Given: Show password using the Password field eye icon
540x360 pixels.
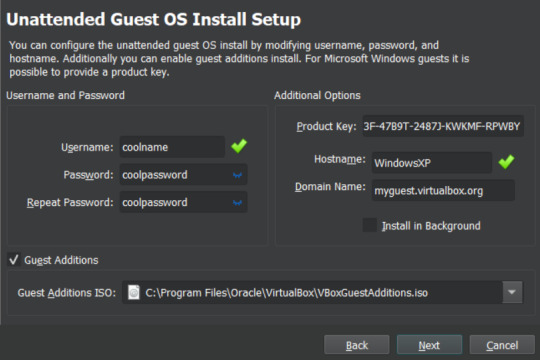Looking at the screenshot, I should (x=237, y=175).
